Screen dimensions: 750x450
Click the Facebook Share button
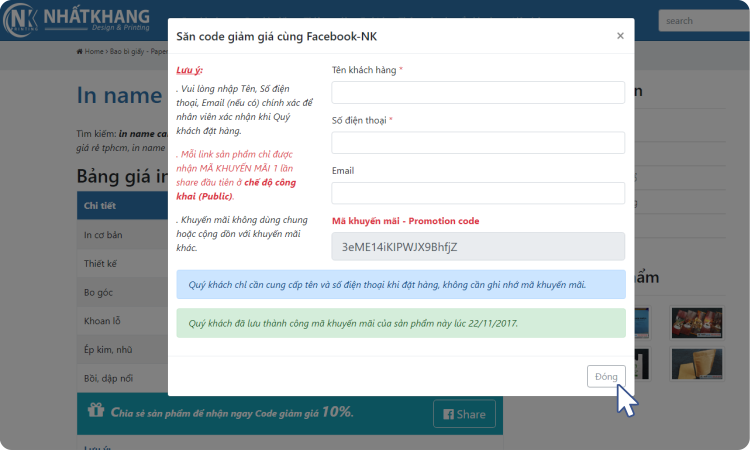click(464, 414)
